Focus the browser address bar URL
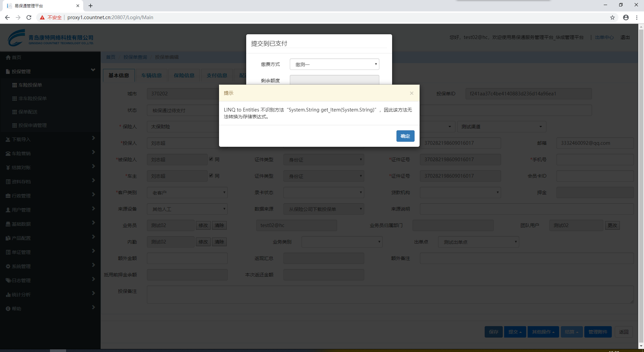Image resolution: width=644 pixels, height=352 pixels. (x=110, y=17)
